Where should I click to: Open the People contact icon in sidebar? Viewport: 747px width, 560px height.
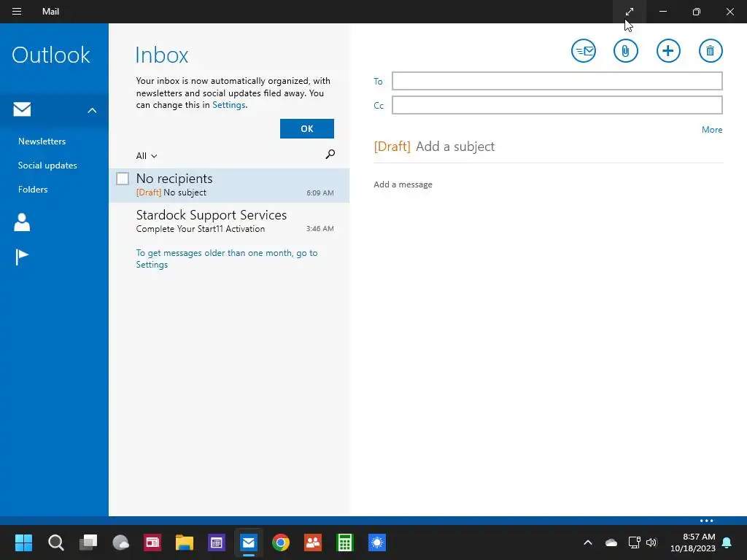pos(22,222)
